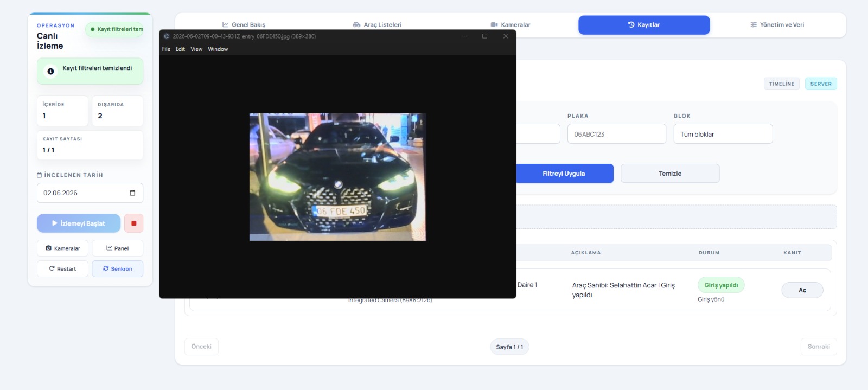Apply filter with Filtreyi Uygula

click(x=564, y=174)
